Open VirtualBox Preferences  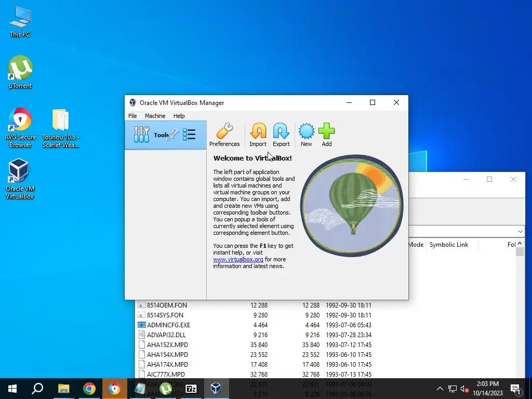pyautogui.click(x=224, y=135)
